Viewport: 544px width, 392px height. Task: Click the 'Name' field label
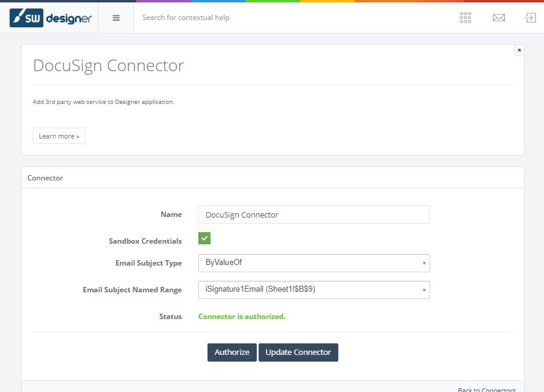(x=171, y=215)
